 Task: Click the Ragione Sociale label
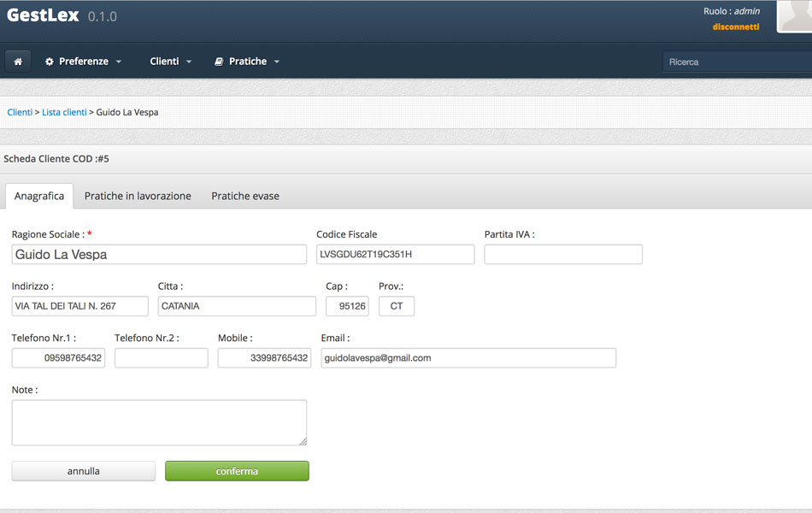click(48, 234)
